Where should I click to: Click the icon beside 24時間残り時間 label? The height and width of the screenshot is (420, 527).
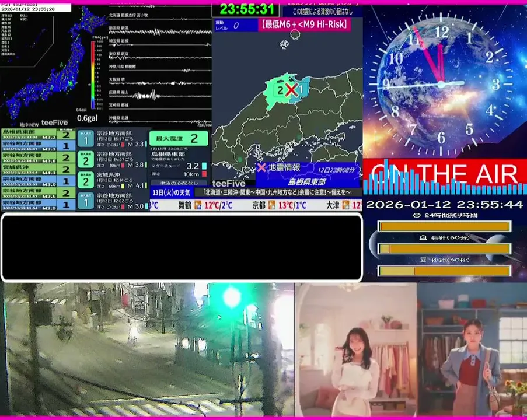click(417, 215)
